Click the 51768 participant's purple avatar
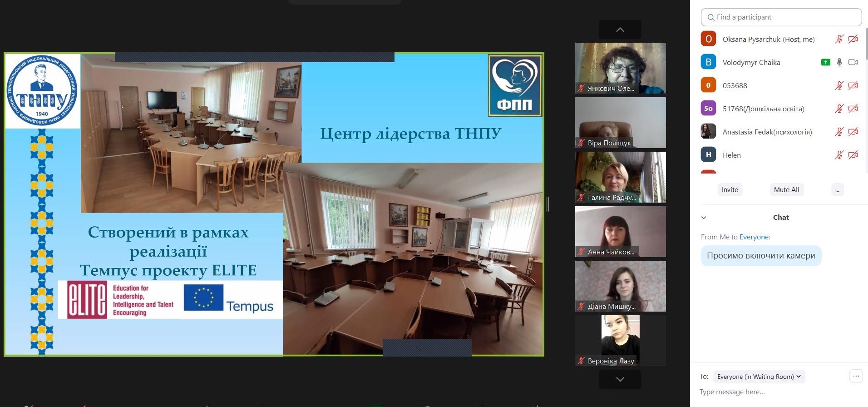Viewport: 868px width, 407px height. coord(708,109)
